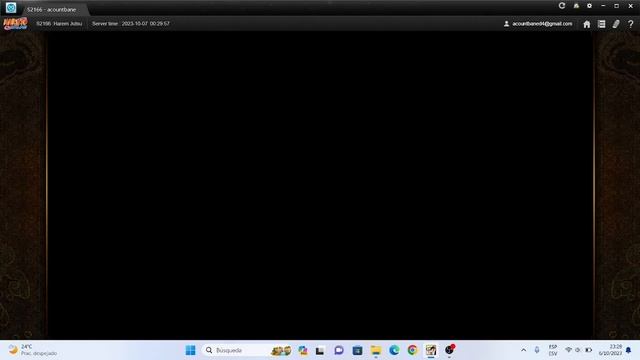
Task: Click the home icon in the toolbar
Action: (x=587, y=24)
